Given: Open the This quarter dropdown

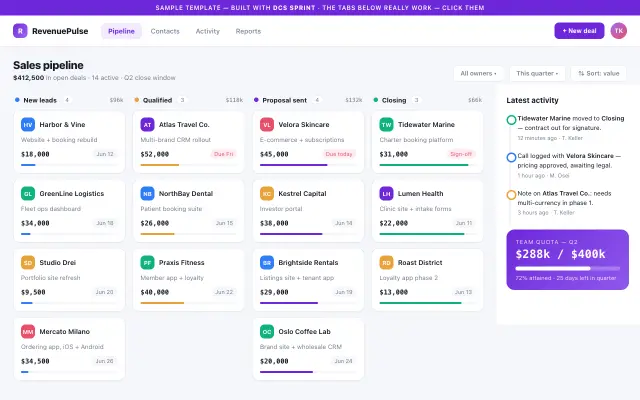Looking at the screenshot, I should click(x=537, y=73).
